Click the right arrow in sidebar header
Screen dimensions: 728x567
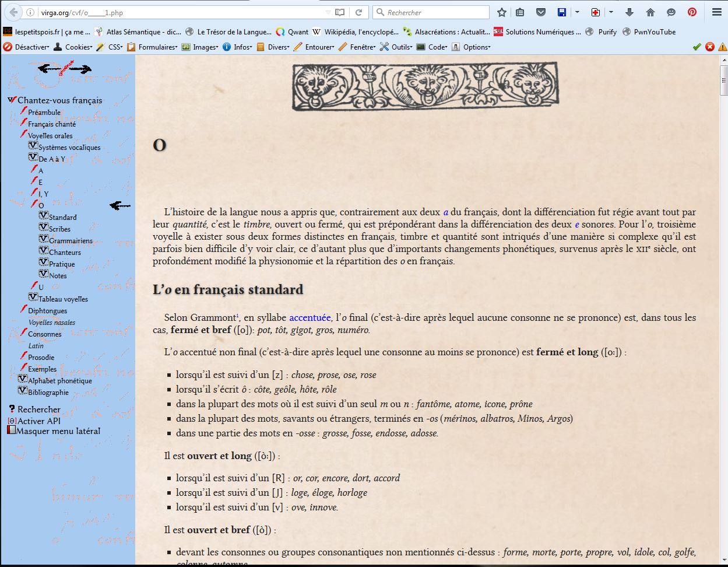click(82, 69)
